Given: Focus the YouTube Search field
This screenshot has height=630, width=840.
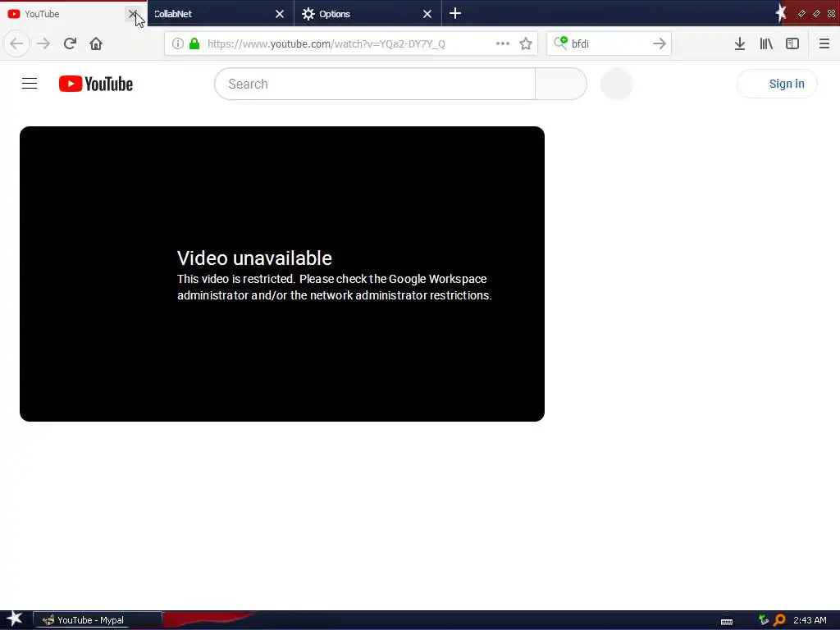Looking at the screenshot, I should coord(375,84).
